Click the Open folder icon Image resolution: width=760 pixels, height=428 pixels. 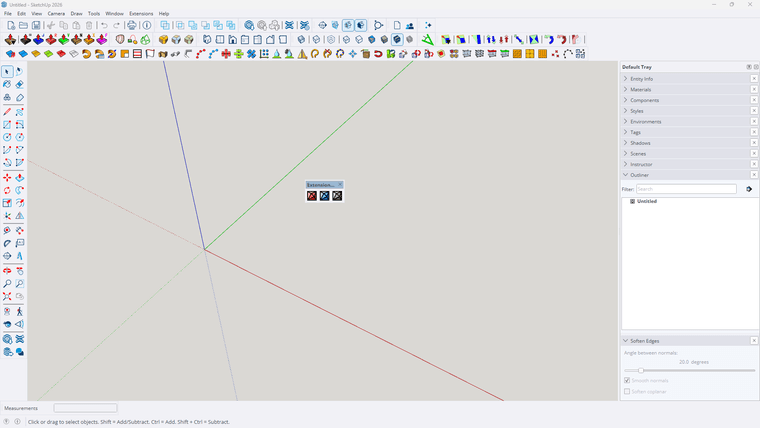23,25
